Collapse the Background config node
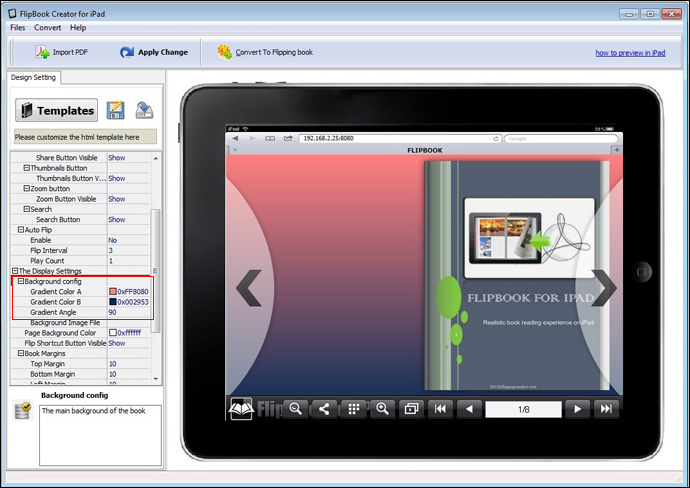690x488 pixels. coord(21,281)
